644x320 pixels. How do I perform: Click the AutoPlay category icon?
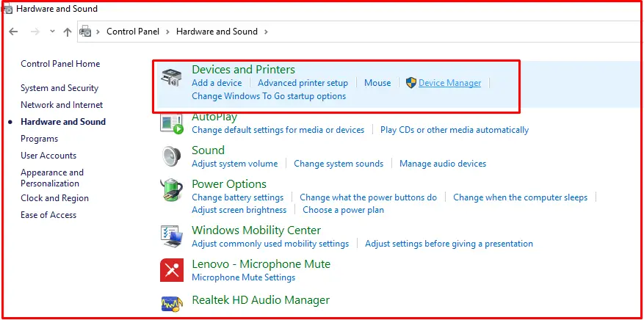tap(171, 124)
